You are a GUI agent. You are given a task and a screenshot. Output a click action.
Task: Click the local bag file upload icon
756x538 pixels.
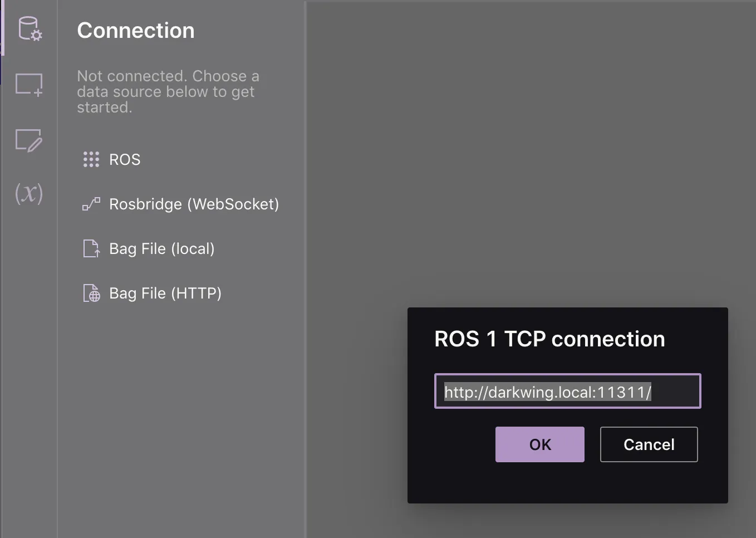click(91, 248)
